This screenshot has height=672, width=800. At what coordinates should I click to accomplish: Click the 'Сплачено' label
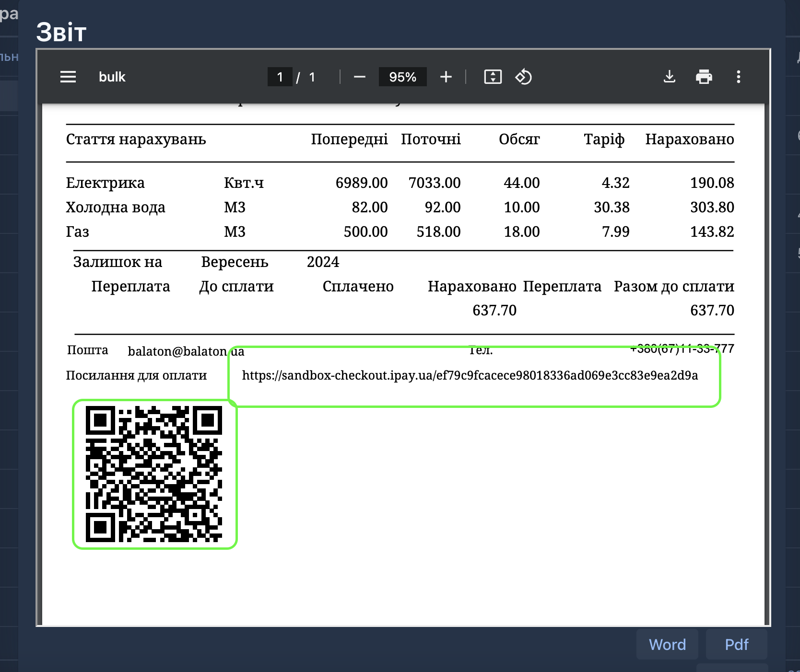[x=358, y=286]
